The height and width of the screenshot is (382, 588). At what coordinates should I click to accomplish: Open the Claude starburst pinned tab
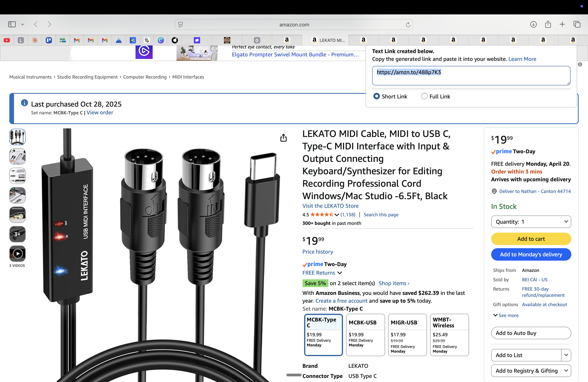[35, 40]
